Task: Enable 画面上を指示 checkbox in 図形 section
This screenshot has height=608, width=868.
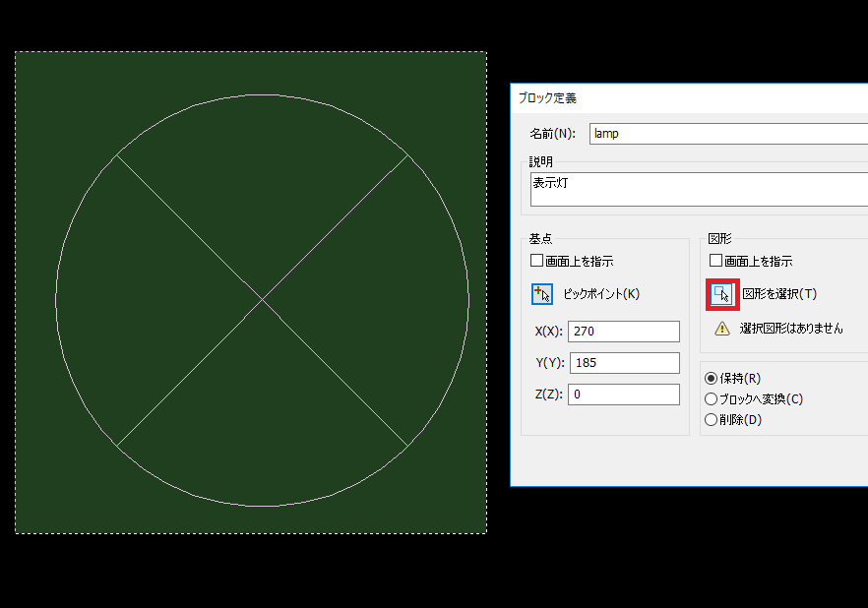Action: [714, 260]
